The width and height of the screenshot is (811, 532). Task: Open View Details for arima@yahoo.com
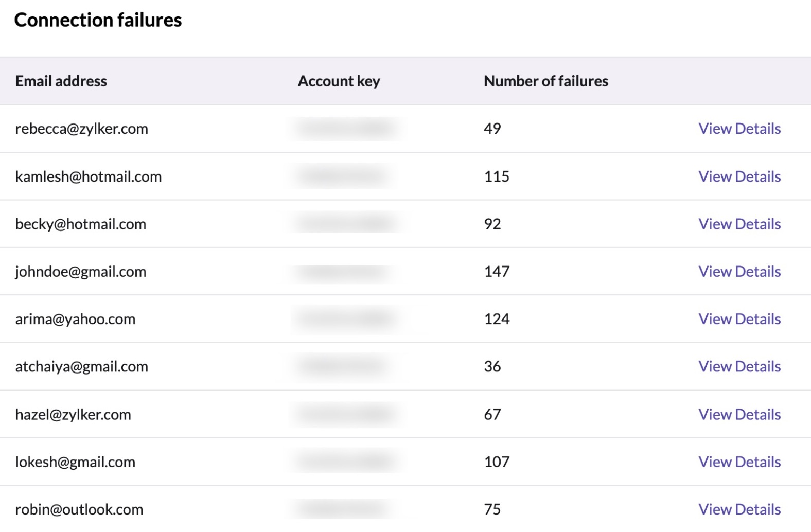(739, 319)
